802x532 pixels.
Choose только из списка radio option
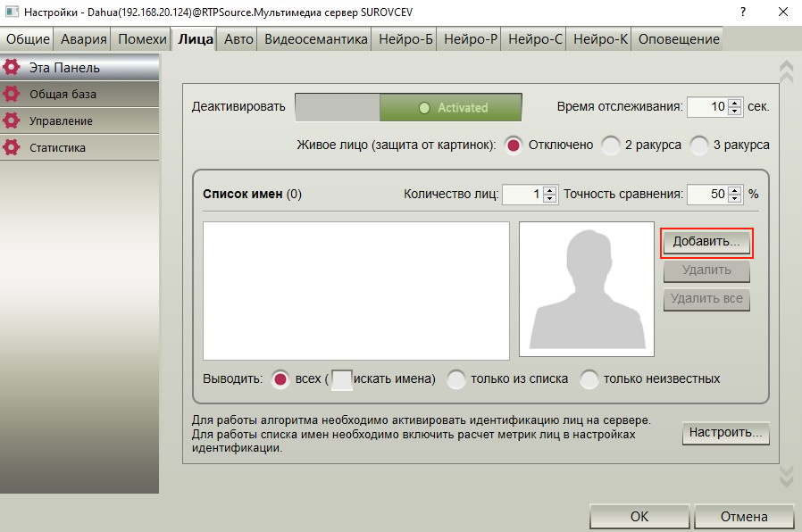coord(455,379)
